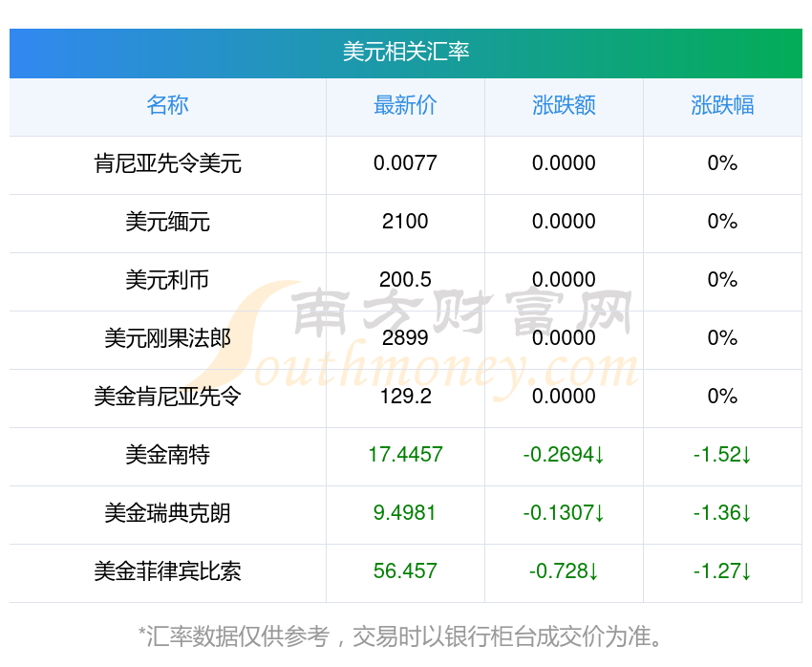Click 0.0000 change in 美金肯尼亚先令 row
The image size is (812, 667).
(564, 397)
